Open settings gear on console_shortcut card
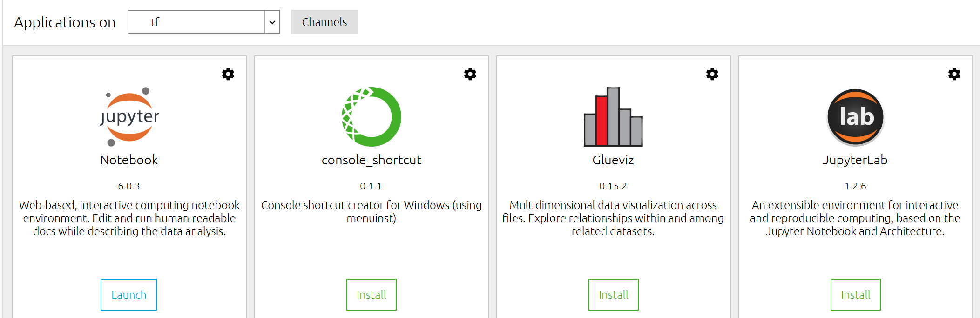This screenshot has height=318, width=980. (x=470, y=74)
